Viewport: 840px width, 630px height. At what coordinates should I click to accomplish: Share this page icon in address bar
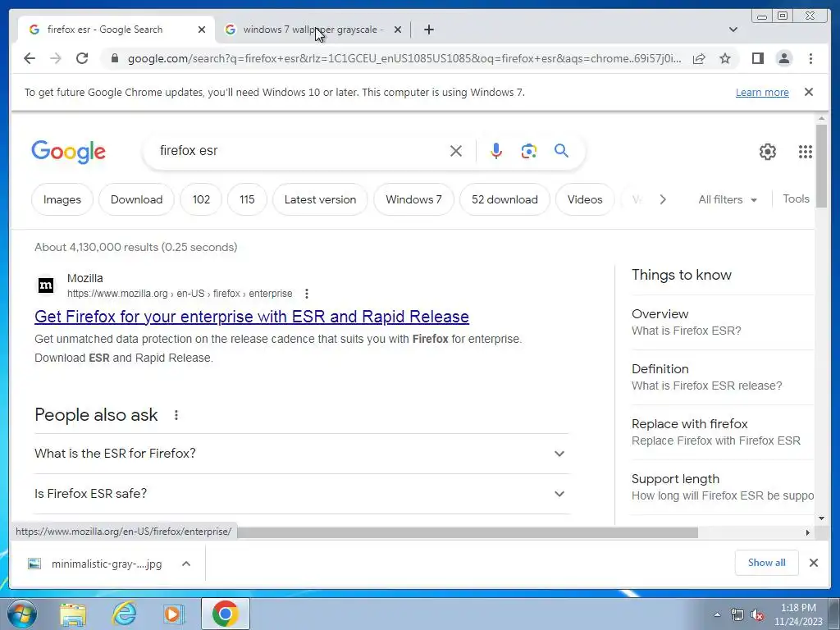pyautogui.click(x=699, y=58)
